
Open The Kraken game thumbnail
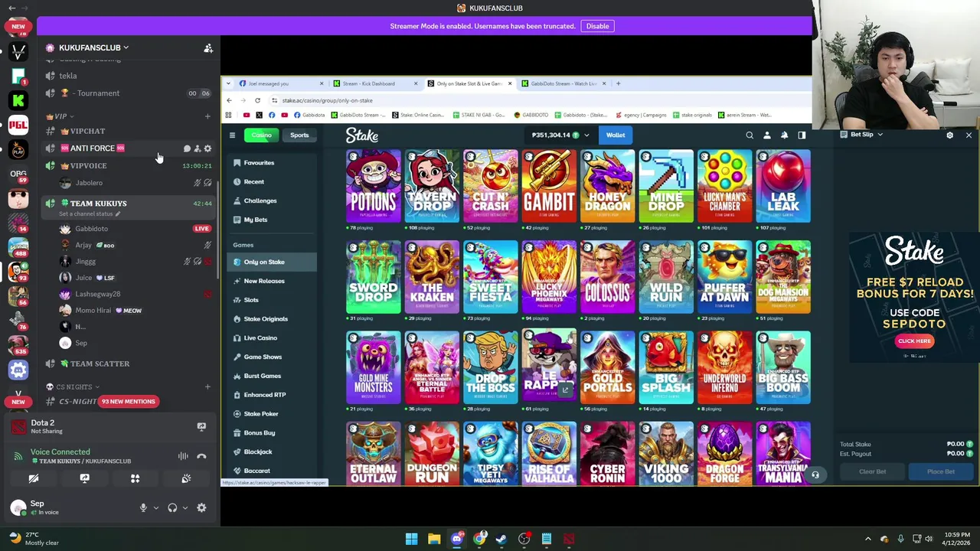(432, 277)
